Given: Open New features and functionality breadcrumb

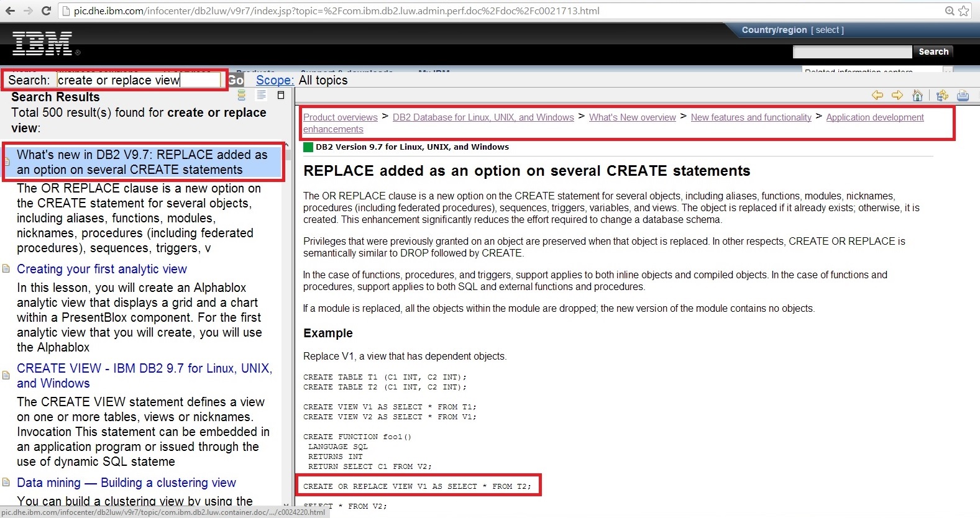Looking at the screenshot, I should click(751, 117).
